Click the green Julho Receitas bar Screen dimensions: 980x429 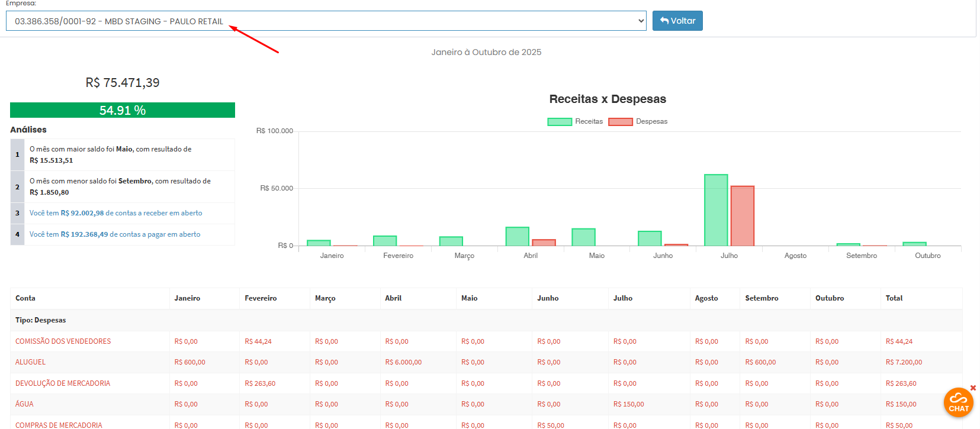point(715,210)
